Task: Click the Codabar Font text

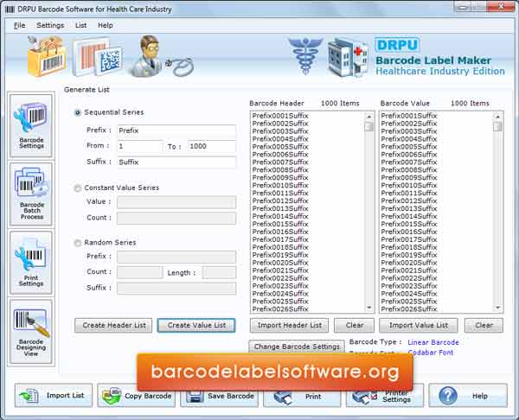Action: click(x=430, y=353)
